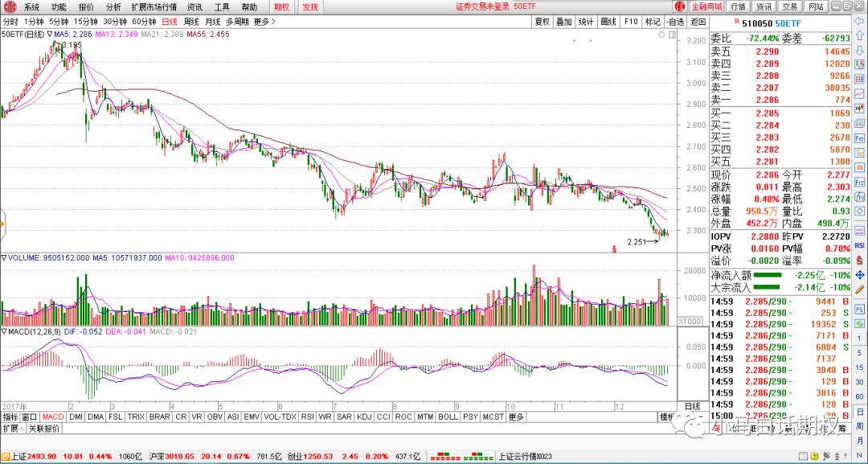Select the KDJ indicator tab
Screen dimensions: 868x464
[364, 417]
